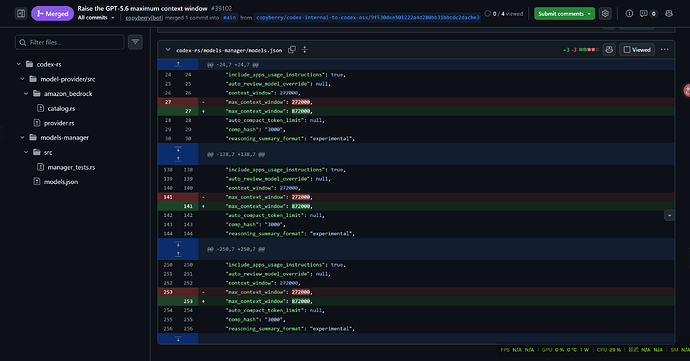Mark models.json as Viewed
This screenshot has width=690, height=361.
(x=637, y=50)
